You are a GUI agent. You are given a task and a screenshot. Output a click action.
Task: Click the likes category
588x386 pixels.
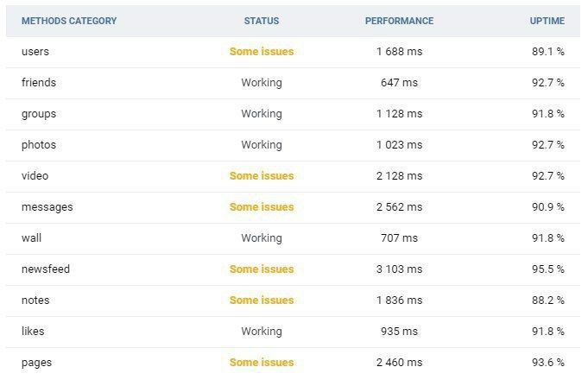(x=33, y=332)
